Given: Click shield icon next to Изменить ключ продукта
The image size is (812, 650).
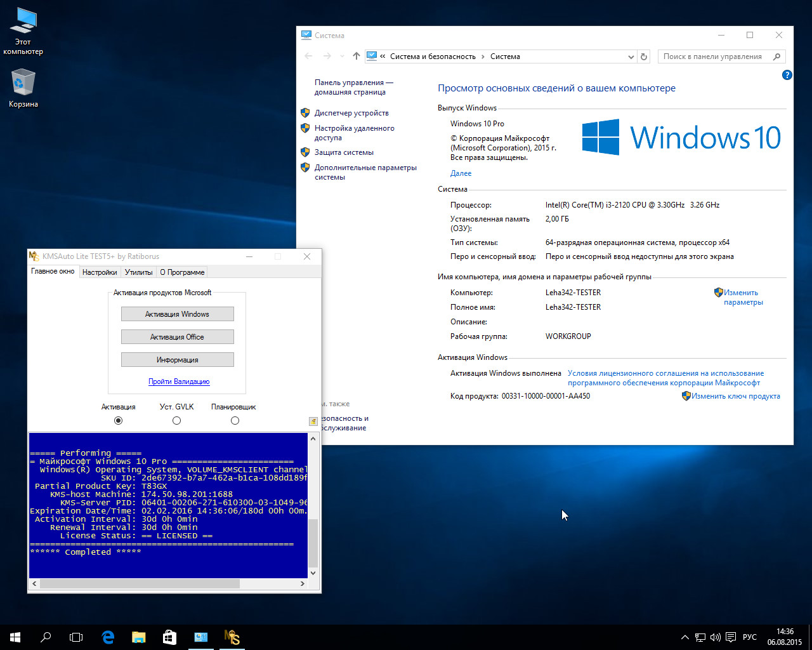Looking at the screenshot, I should [x=686, y=396].
